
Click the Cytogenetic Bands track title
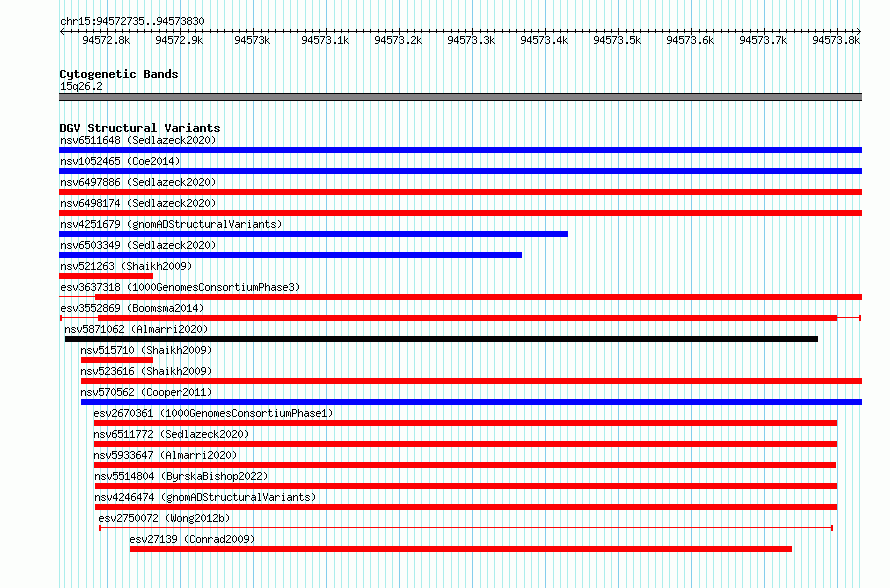coord(119,74)
